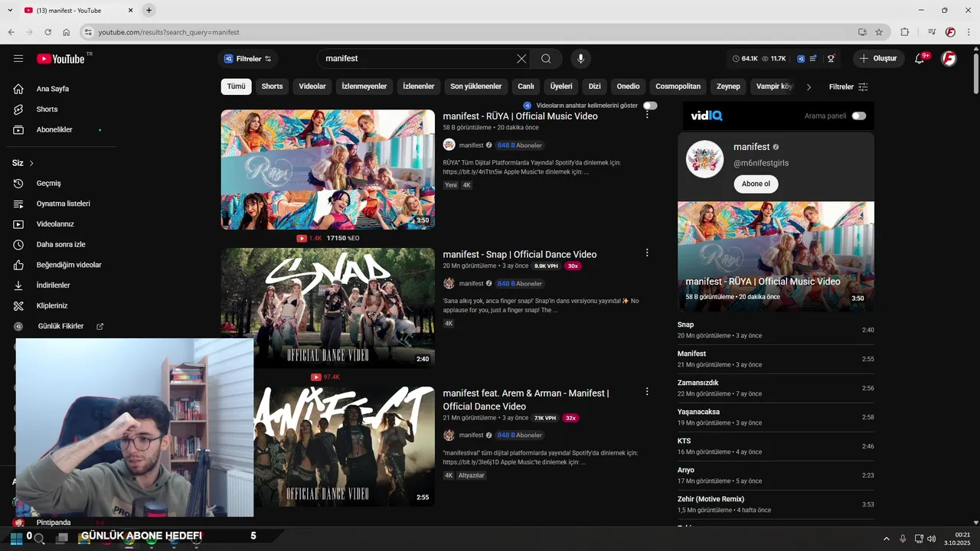The width and height of the screenshot is (980, 551).
Task: Select the Canlı filter chip
Action: 525,86
